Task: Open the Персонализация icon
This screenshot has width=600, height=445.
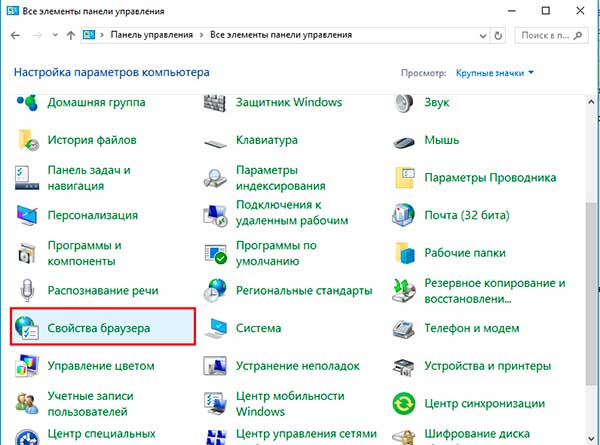Action: 27,215
